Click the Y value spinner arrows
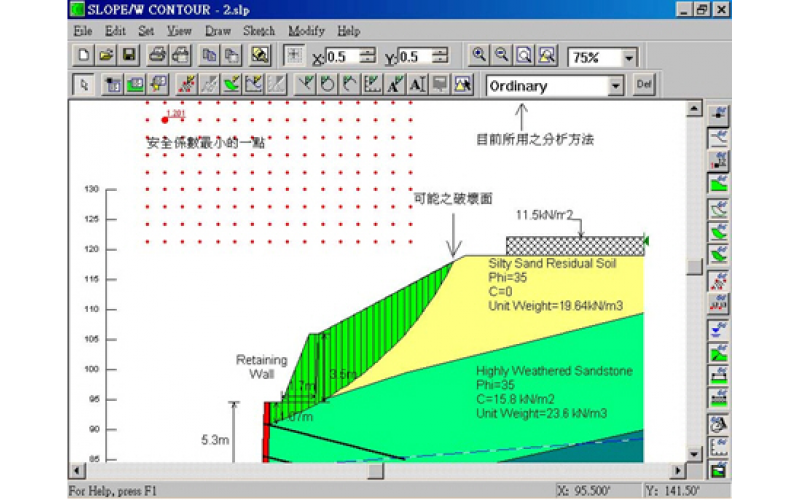Viewport: 800px width, 500px height. coord(440,56)
